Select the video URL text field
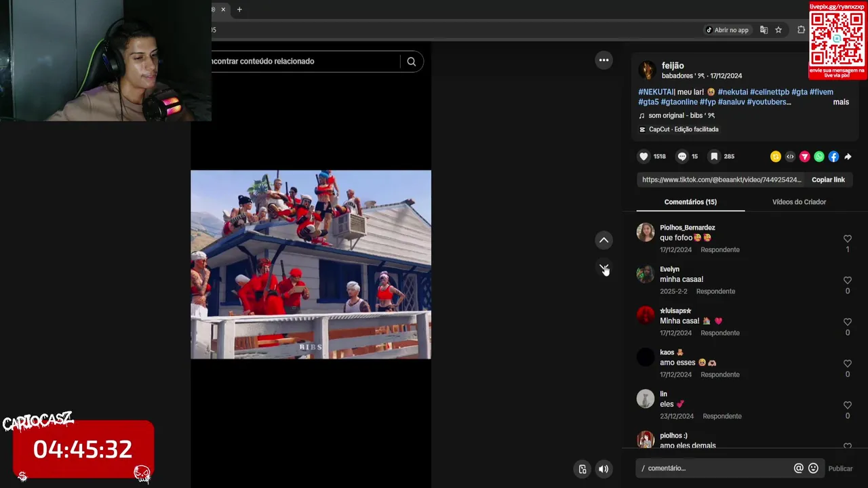The height and width of the screenshot is (488, 868). pyautogui.click(x=722, y=180)
